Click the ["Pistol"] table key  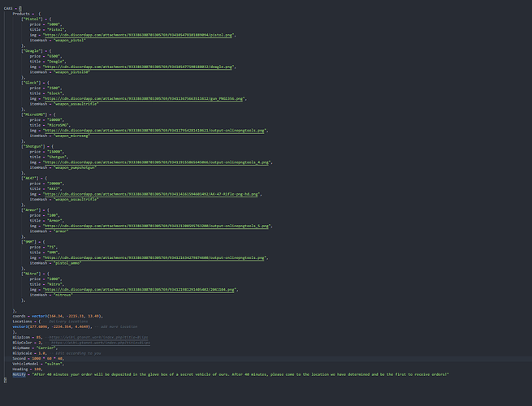[32, 19]
